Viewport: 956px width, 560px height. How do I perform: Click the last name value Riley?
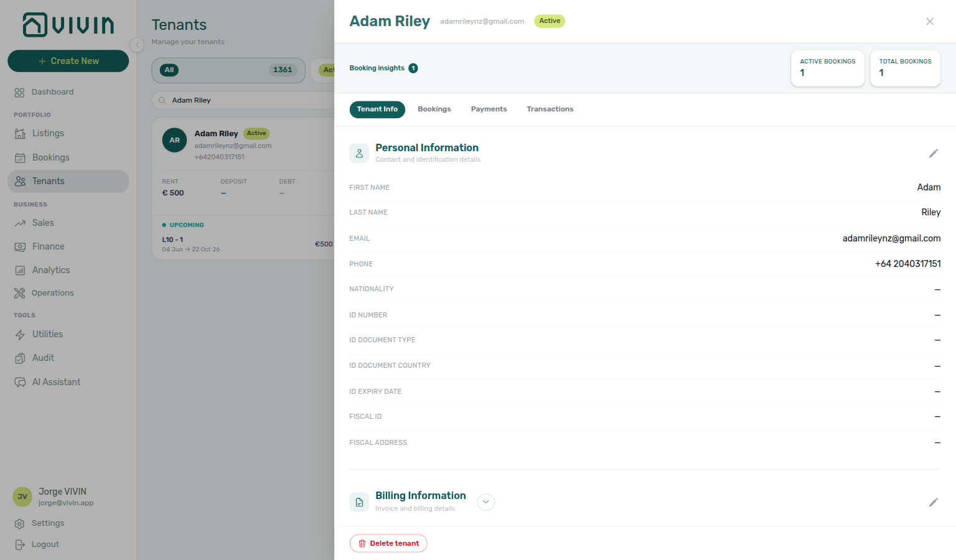[x=930, y=212]
